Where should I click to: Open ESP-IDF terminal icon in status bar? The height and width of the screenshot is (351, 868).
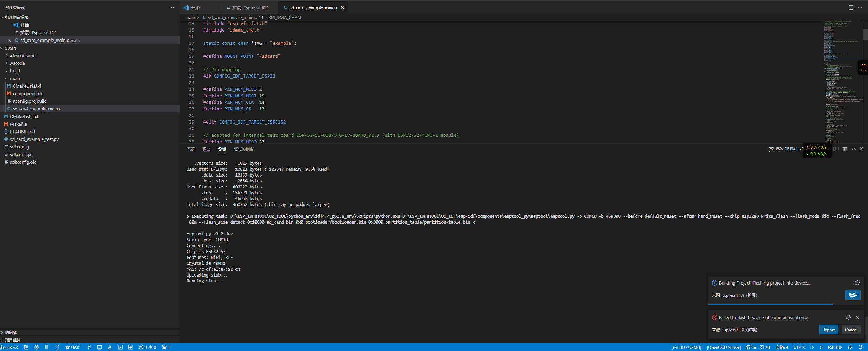point(120,347)
